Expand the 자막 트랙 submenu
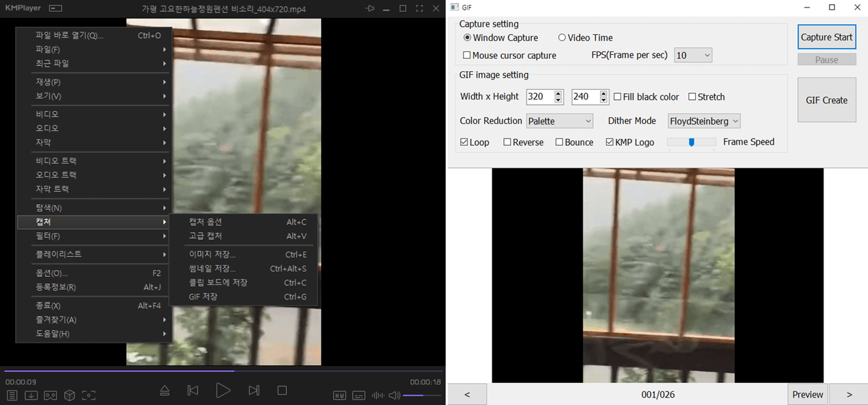Image resolution: width=868 pixels, height=405 pixels. click(93, 189)
